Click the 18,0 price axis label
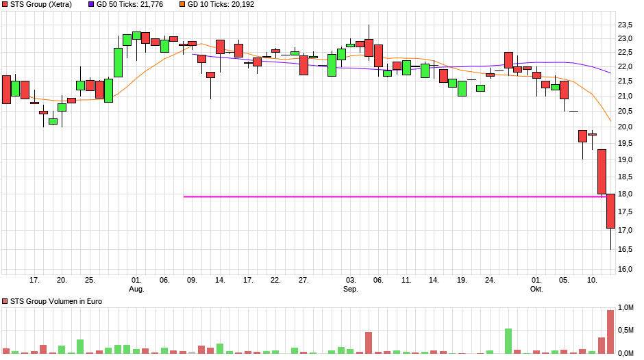The image size is (644, 360). tap(625, 194)
